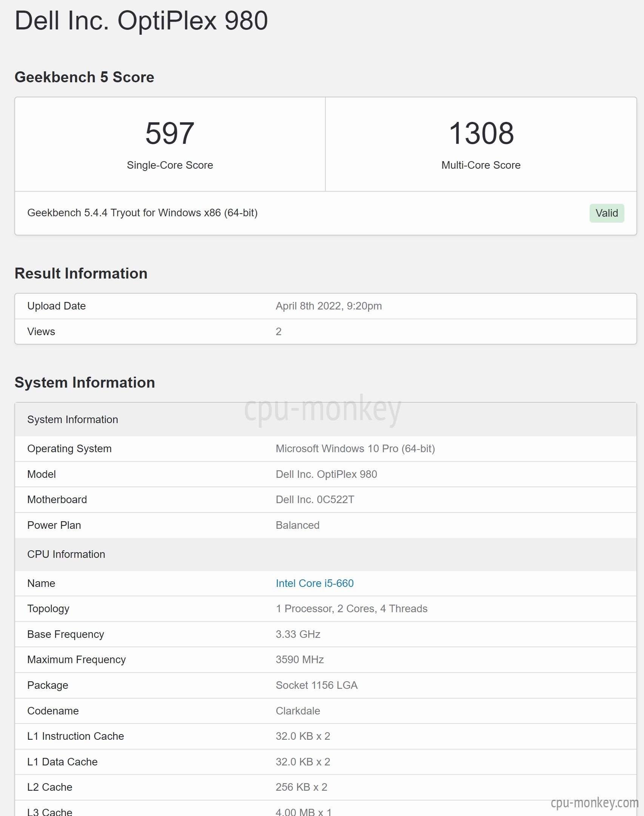Select the Motherboard value Dell Inc. 0C522T
The width and height of the screenshot is (644, 816).
315,499
